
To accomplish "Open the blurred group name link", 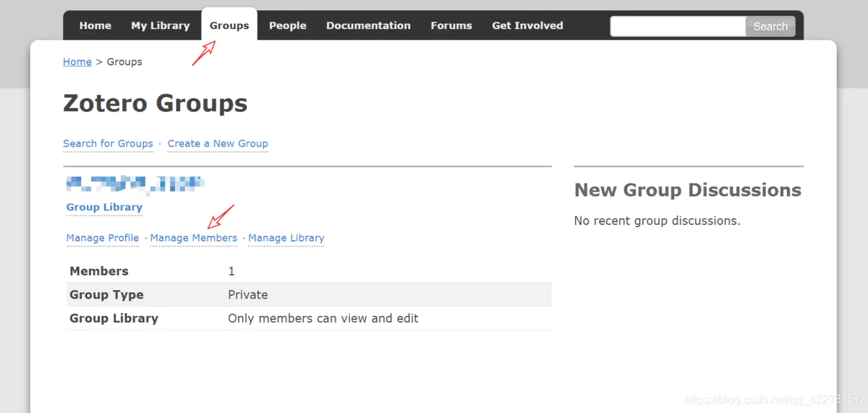I will (135, 185).
